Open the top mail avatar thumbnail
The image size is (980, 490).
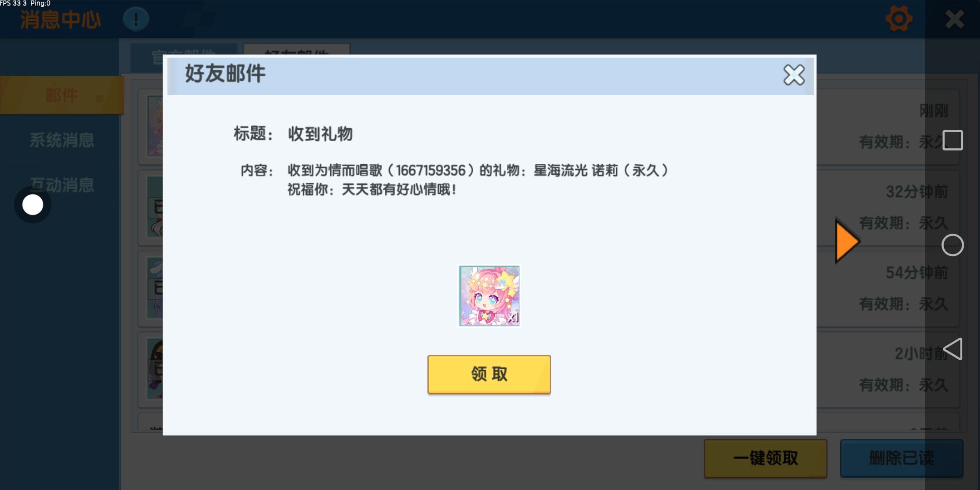(155, 126)
